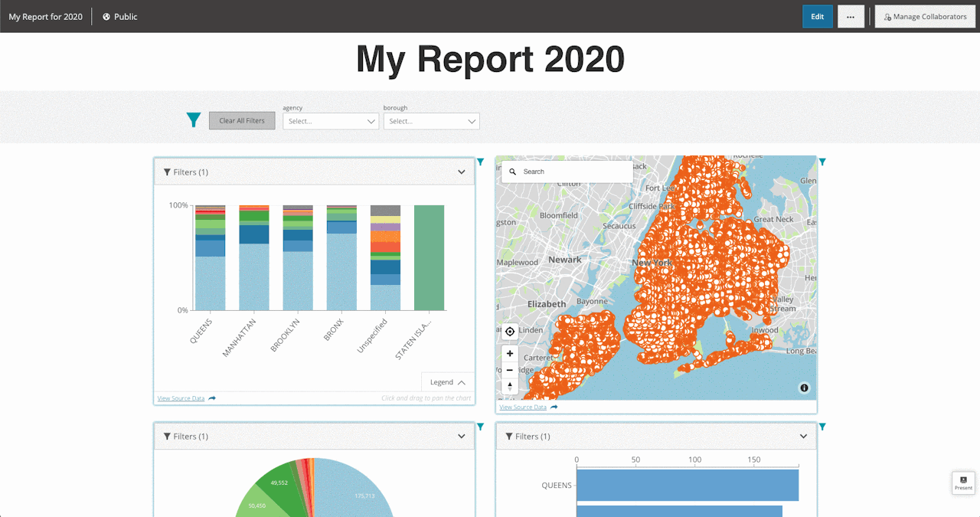The image size is (980, 517).
Task: Click the share arrow beside the map's View Source Data
Action: (554, 407)
